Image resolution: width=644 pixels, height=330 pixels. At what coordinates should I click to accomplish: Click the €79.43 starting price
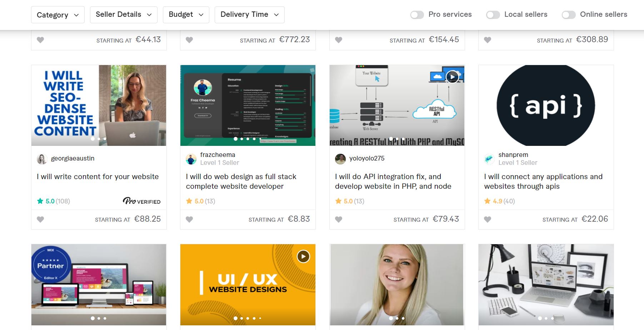[x=446, y=219]
